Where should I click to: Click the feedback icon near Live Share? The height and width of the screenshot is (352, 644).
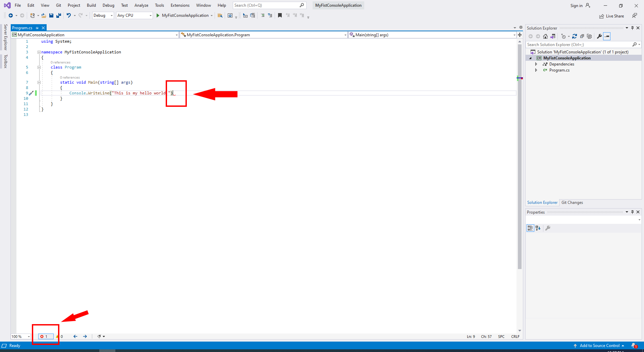[634, 16]
